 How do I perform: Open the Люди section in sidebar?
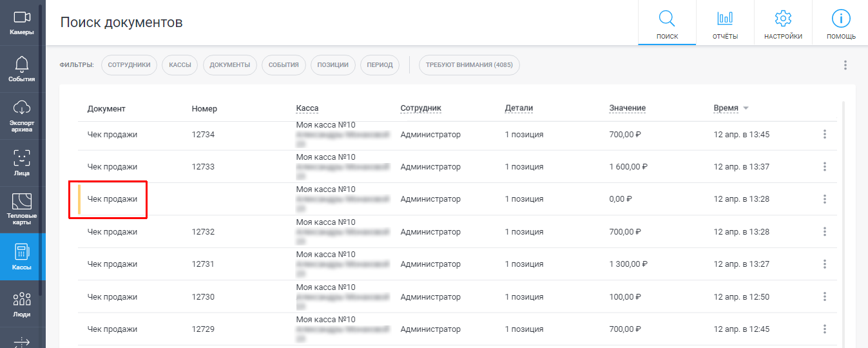click(23, 304)
